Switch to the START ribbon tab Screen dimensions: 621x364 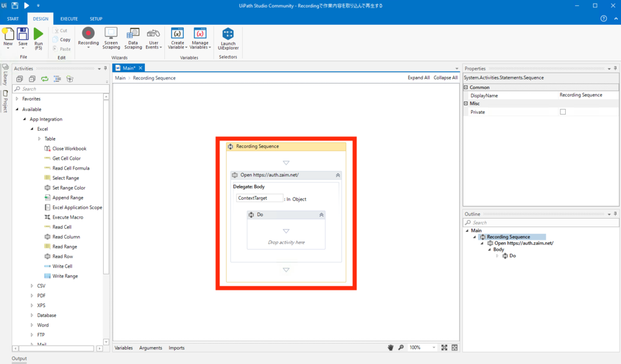(x=13, y=19)
